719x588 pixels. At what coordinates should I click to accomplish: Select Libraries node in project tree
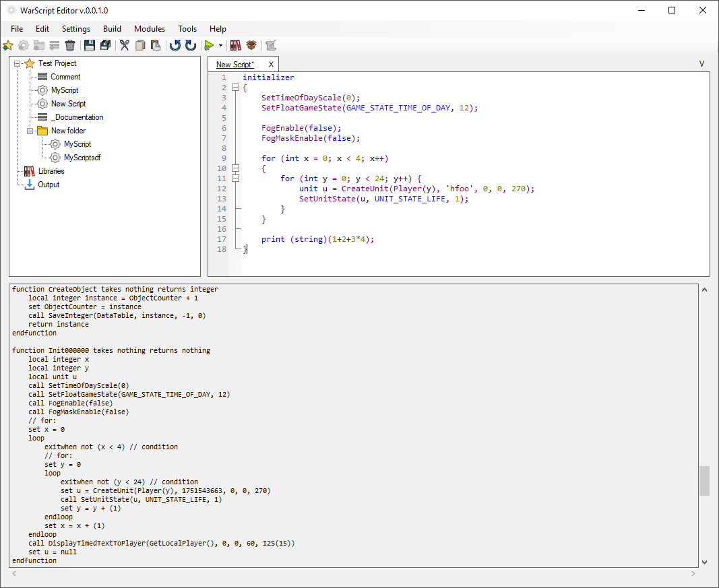tap(51, 171)
